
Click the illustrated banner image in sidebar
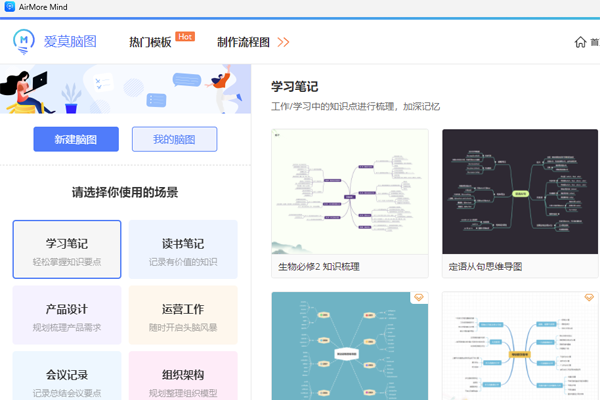(x=125, y=88)
